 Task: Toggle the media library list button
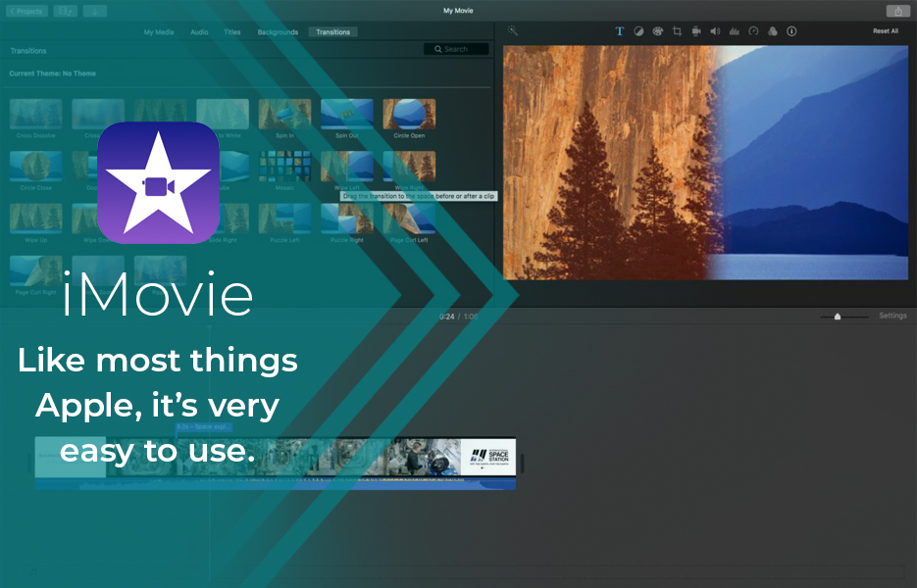point(66,11)
